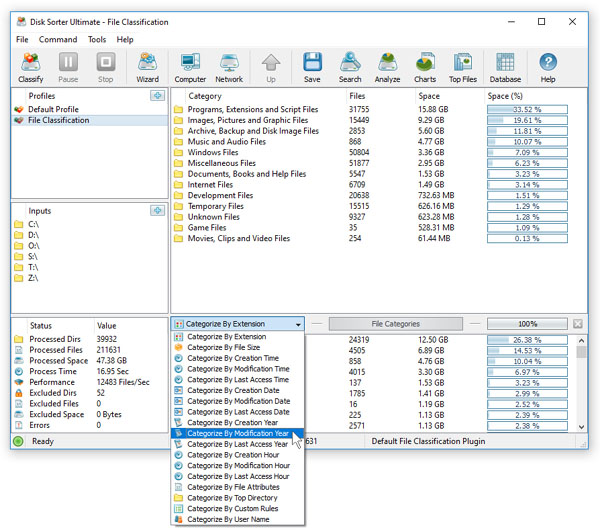The width and height of the screenshot is (600, 532).
Task: Open the Analyze tool
Action: pos(387,68)
